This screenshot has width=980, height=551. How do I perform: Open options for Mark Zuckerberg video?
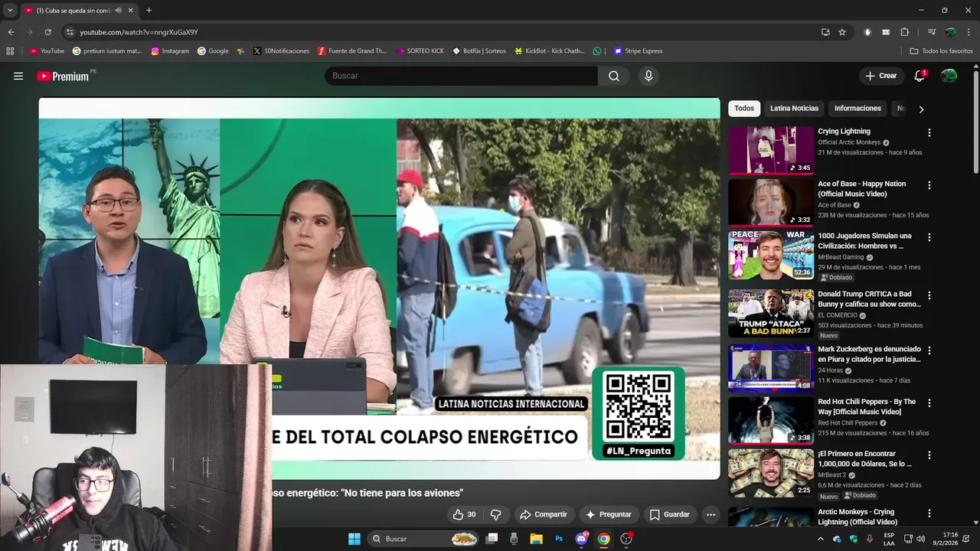[929, 350]
